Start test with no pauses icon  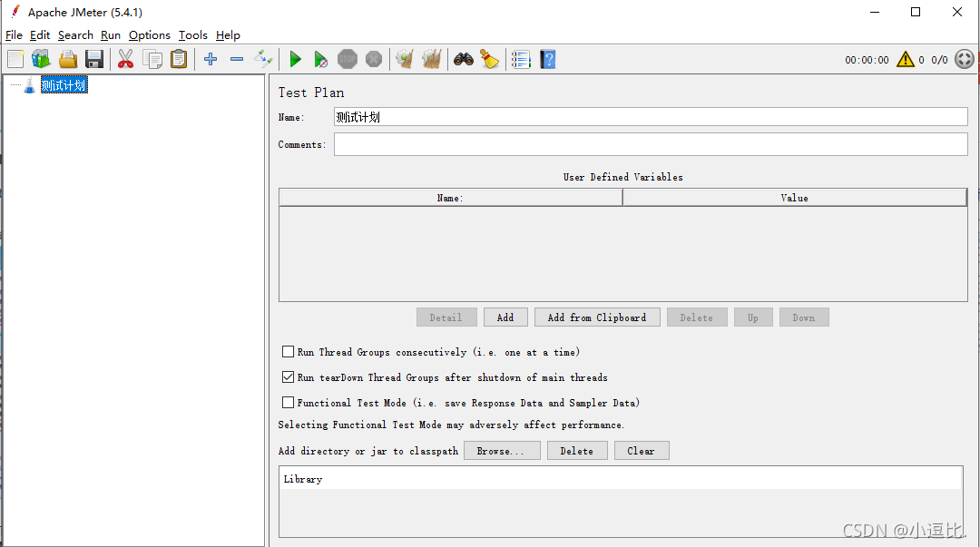coord(320,59)
